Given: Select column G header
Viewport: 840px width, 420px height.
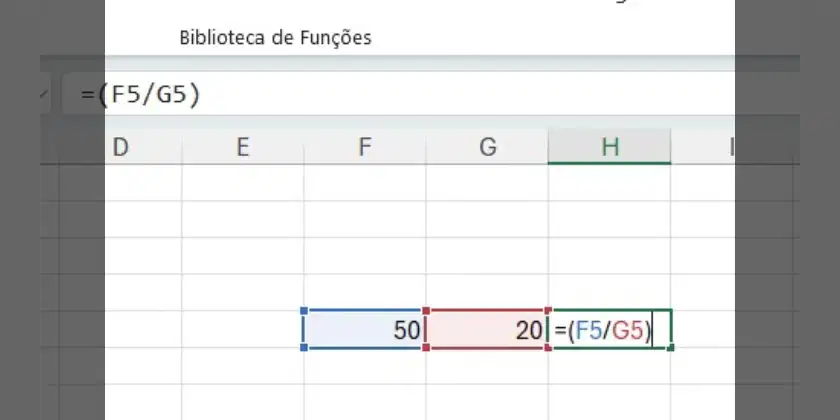Looking at the screenshot, I should point(487,147).
